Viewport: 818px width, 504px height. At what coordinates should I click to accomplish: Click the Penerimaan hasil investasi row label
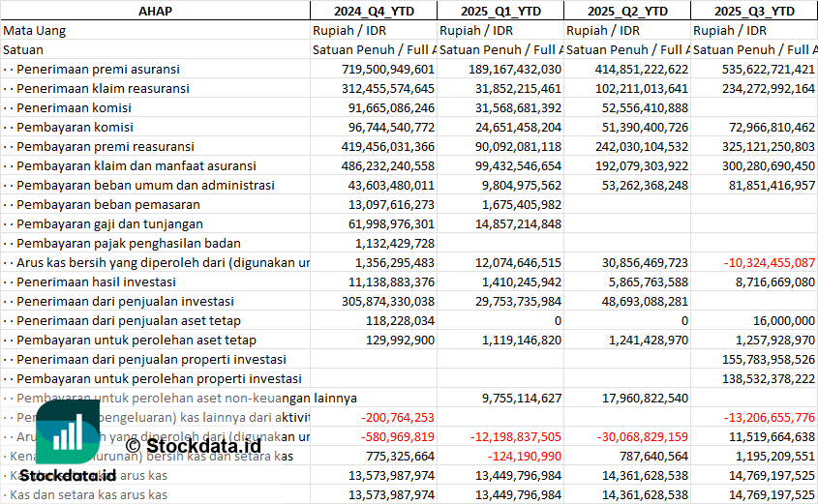tap(96, 282)
